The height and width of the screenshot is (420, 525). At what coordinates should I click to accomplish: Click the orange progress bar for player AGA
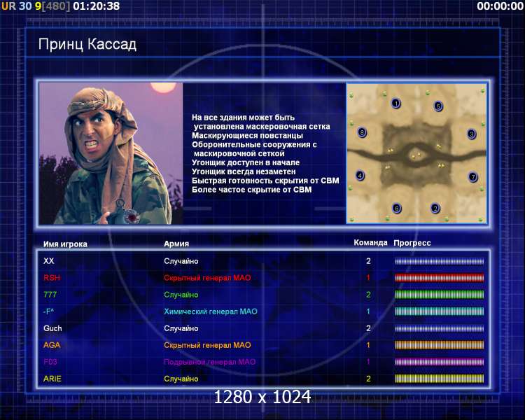click(440, 345)
